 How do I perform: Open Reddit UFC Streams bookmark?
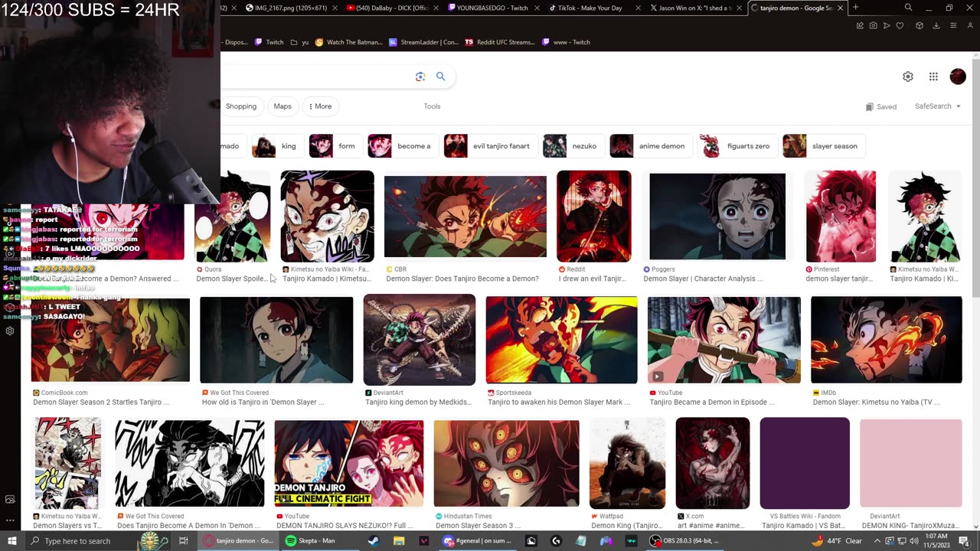[500, 42]
